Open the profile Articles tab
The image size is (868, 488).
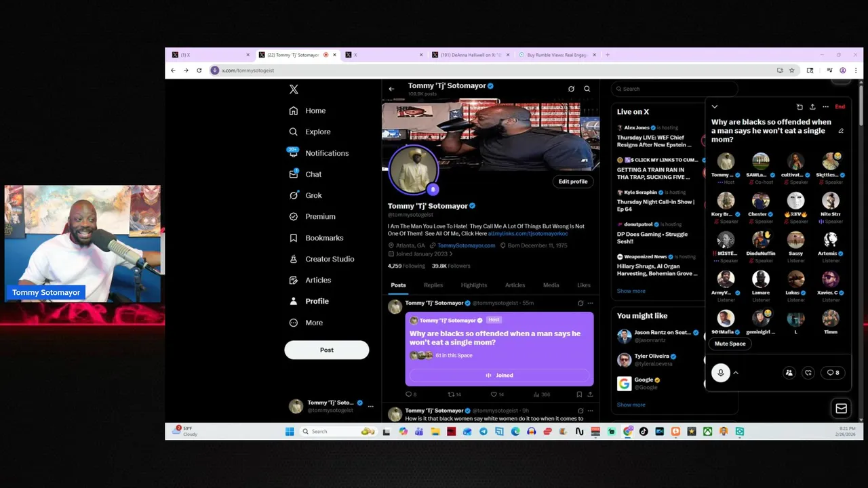(x=515, y=285)
